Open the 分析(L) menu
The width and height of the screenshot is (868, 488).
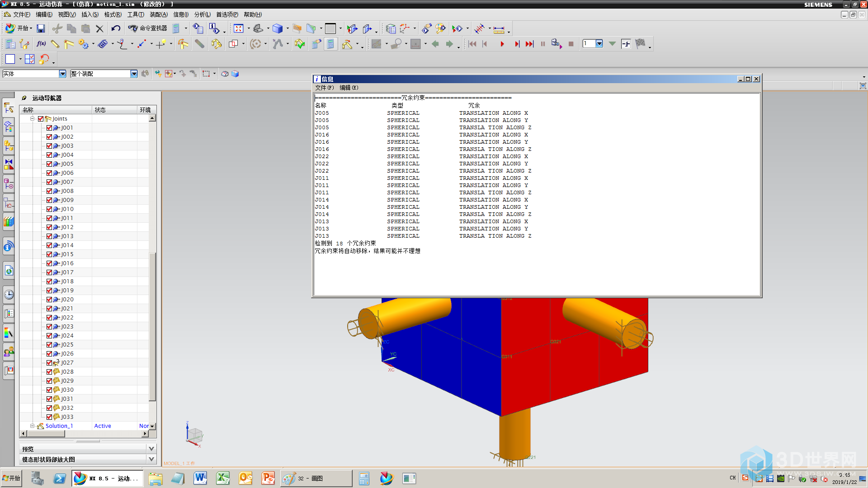pos(202,14)
